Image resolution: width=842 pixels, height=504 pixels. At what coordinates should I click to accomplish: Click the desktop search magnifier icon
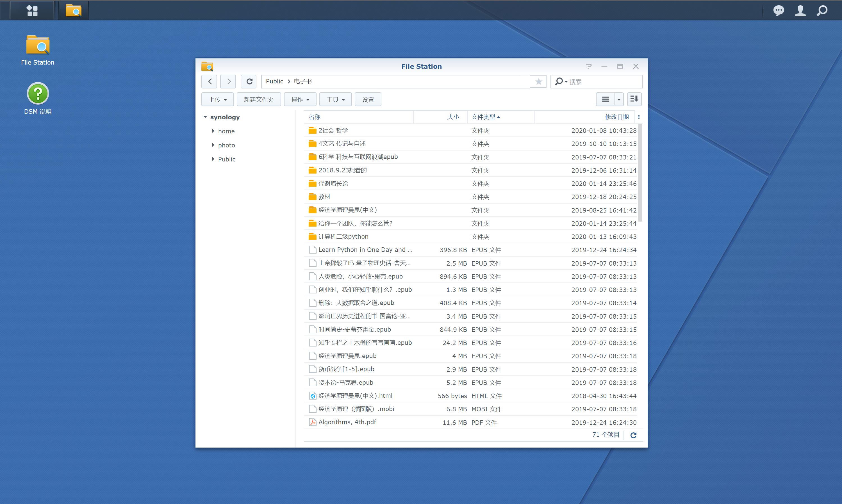coord(822,10)
